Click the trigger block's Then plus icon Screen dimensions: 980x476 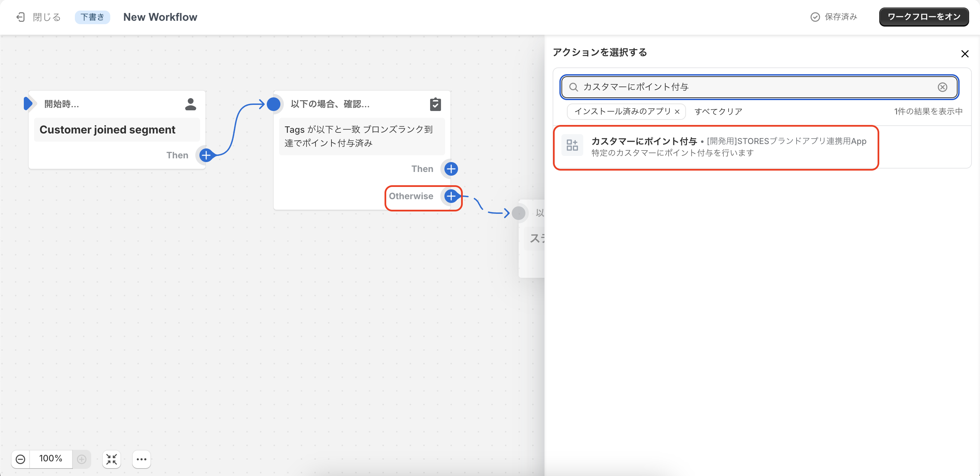[x=206, y=155]
